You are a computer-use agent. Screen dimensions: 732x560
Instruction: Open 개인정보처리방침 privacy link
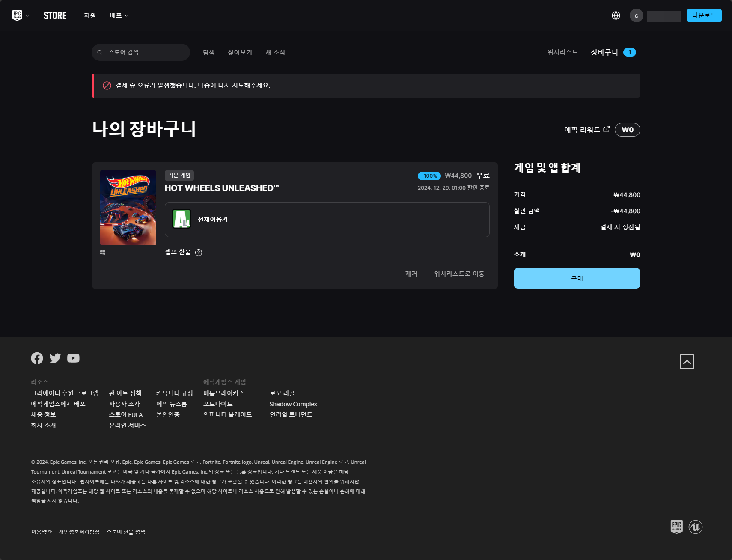79,532
